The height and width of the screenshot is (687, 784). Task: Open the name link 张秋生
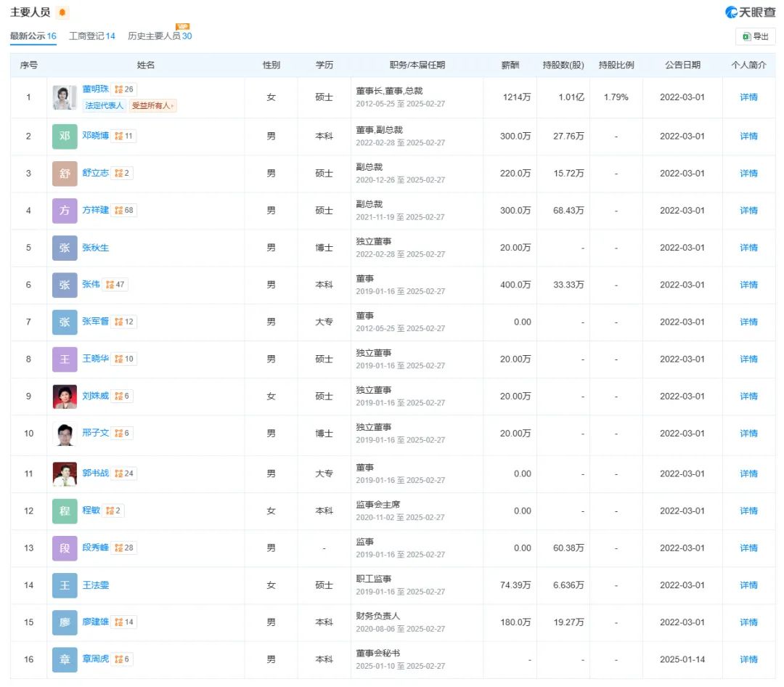tap(95, 248)
